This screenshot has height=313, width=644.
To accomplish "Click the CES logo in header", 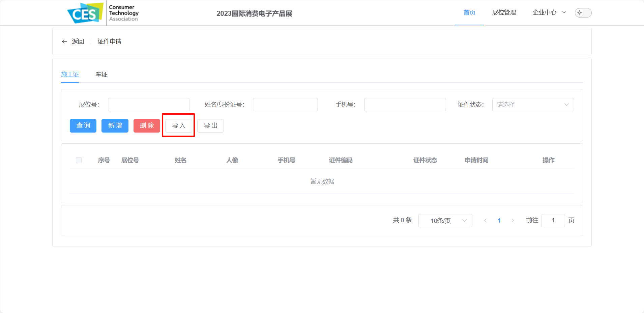I will coord(103,13).
